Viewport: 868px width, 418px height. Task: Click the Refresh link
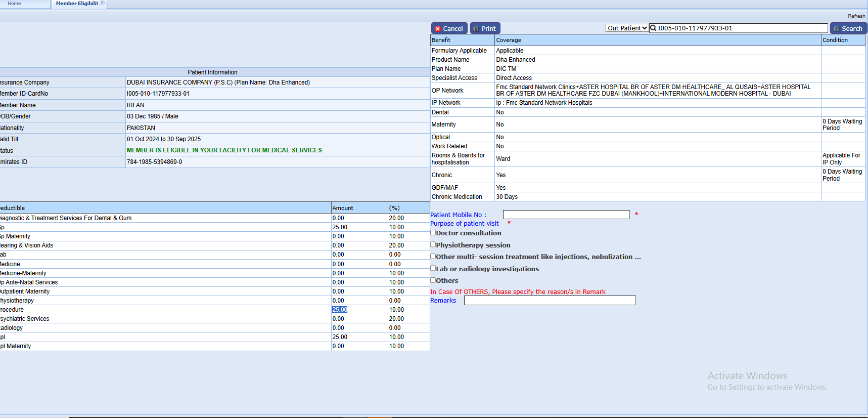tap(856, 16)
